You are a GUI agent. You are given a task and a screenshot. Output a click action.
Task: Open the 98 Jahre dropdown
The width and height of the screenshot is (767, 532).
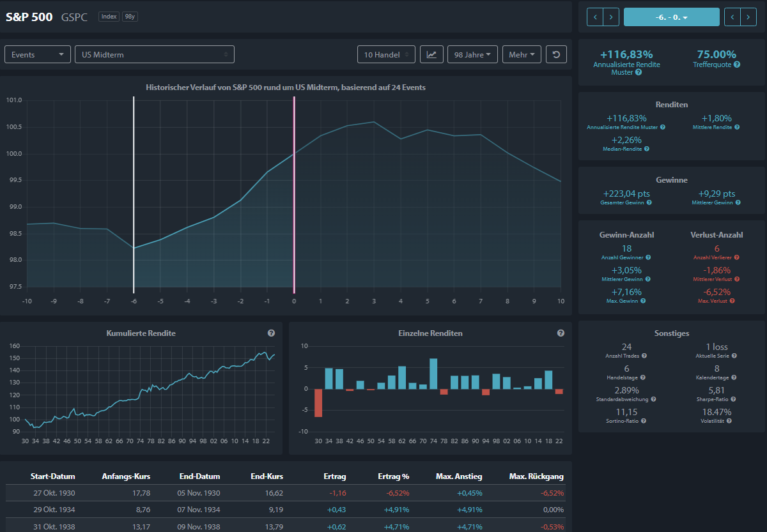473,54
